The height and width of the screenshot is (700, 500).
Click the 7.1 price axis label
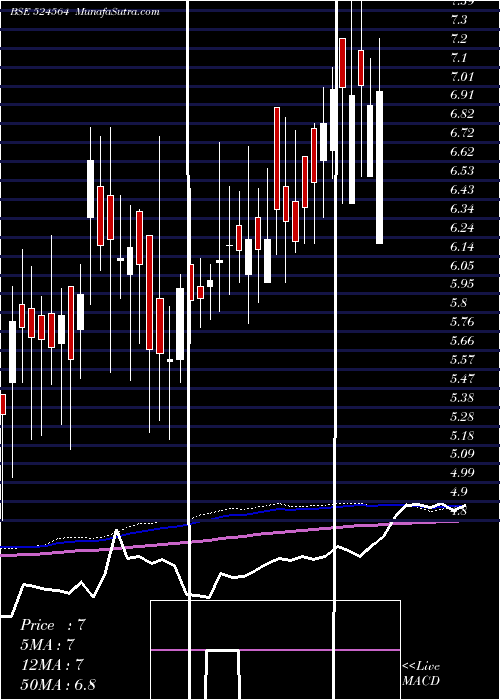(x=459, y=58)
